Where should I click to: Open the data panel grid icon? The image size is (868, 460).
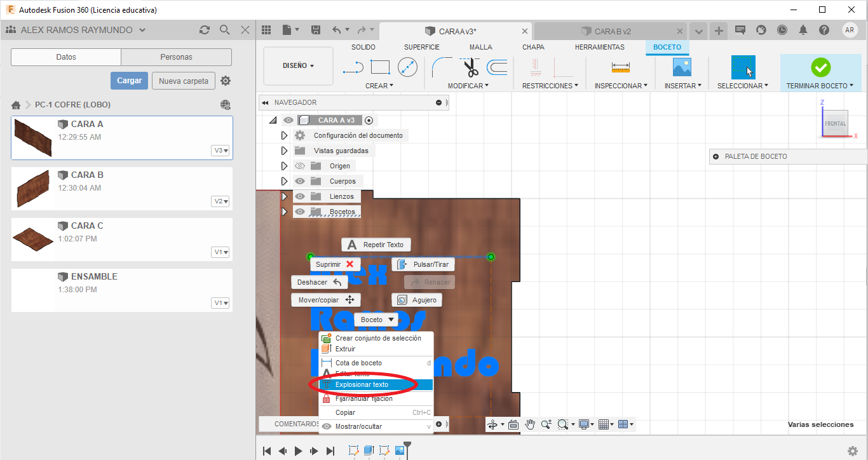pos(266,30)
